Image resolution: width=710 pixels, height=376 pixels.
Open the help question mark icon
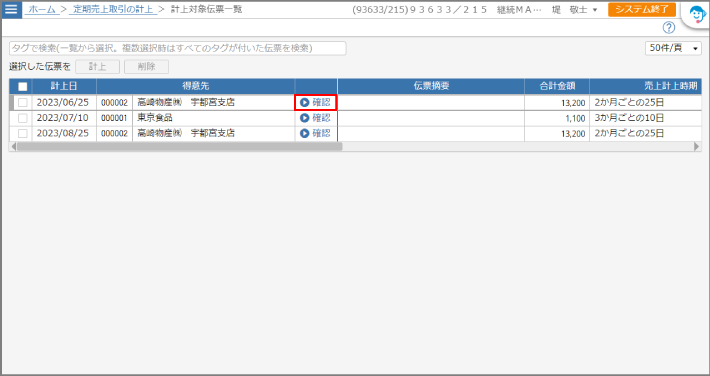(668, 28)
